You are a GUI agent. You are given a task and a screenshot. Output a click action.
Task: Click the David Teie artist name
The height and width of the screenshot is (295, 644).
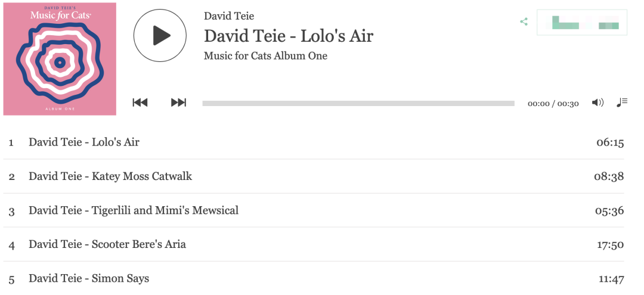click(229, 16)
